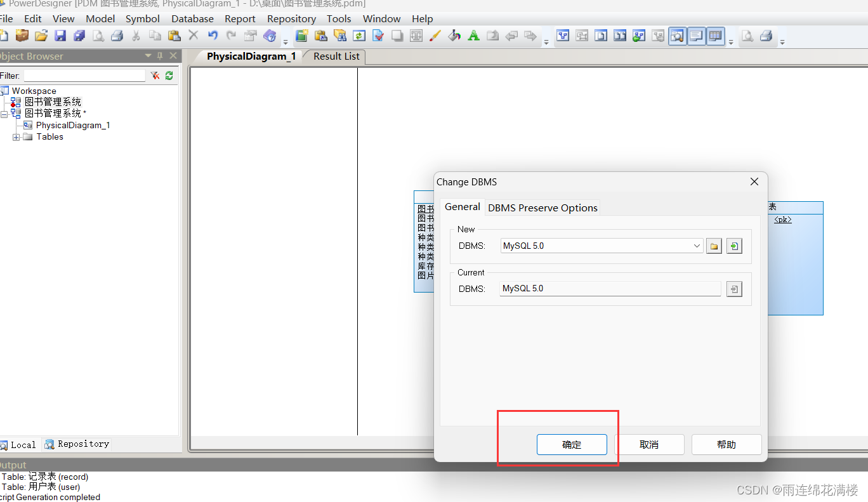Screen dimensions: 868x502
Task: Select PhysicalDiagram_1 in the tree
Action: (x=73, y=125)
